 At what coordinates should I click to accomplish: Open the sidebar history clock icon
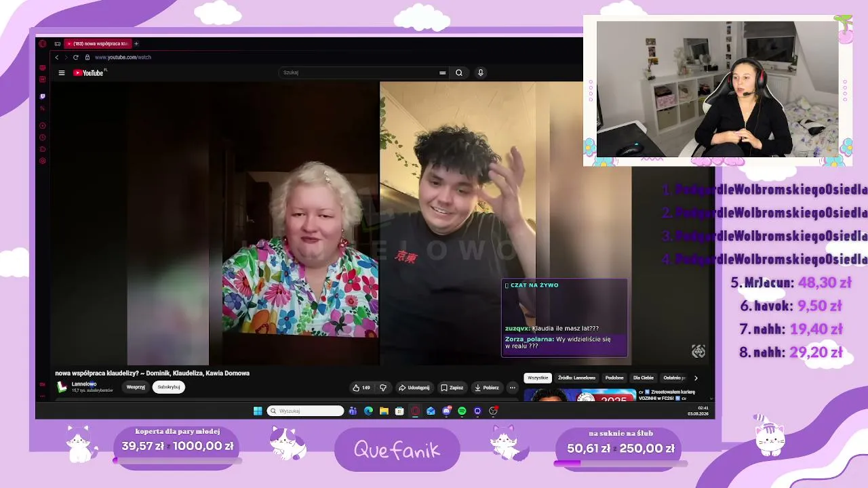point(43,138)
